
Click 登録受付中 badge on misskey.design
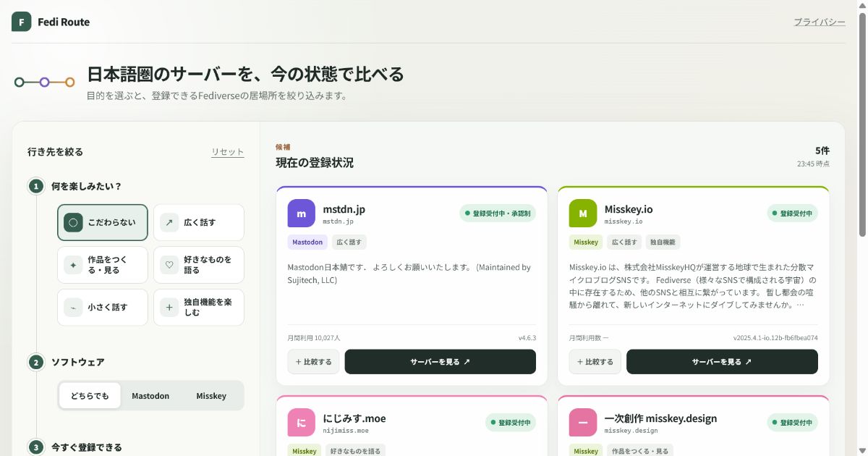coord(792,423)
